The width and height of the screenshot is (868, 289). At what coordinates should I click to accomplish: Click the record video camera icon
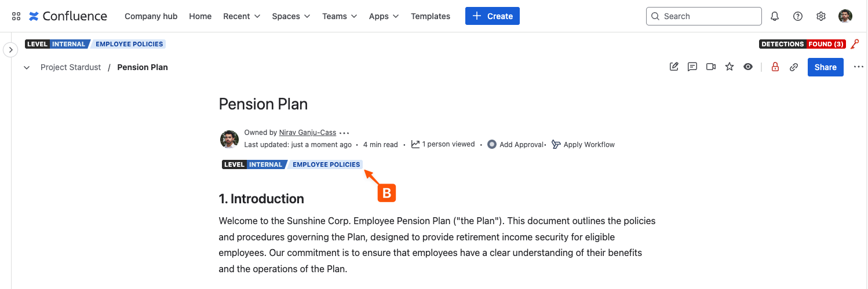(711, 67)
